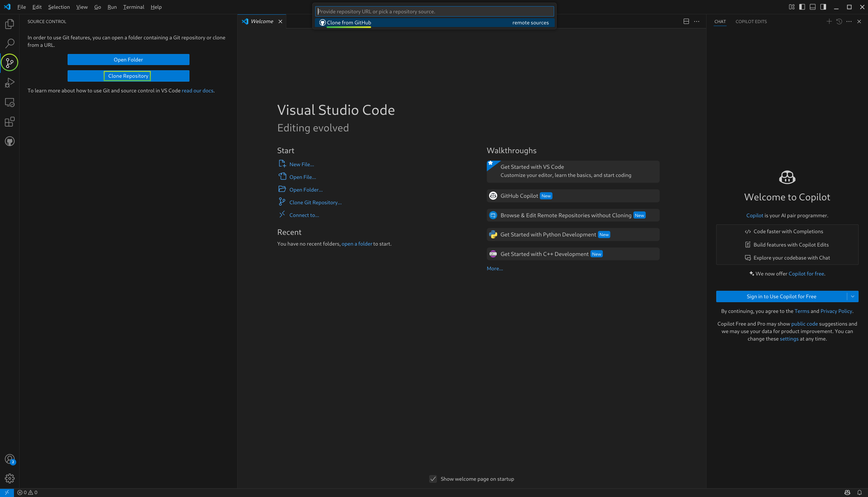Open the notifications bell
Image resolution: width=868 pixels, height=497 pixels.
click(x=860, y=492)
